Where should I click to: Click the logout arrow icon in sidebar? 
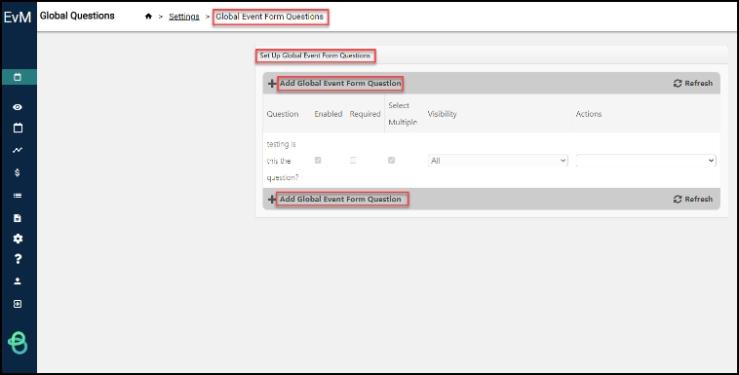(17, 304)
